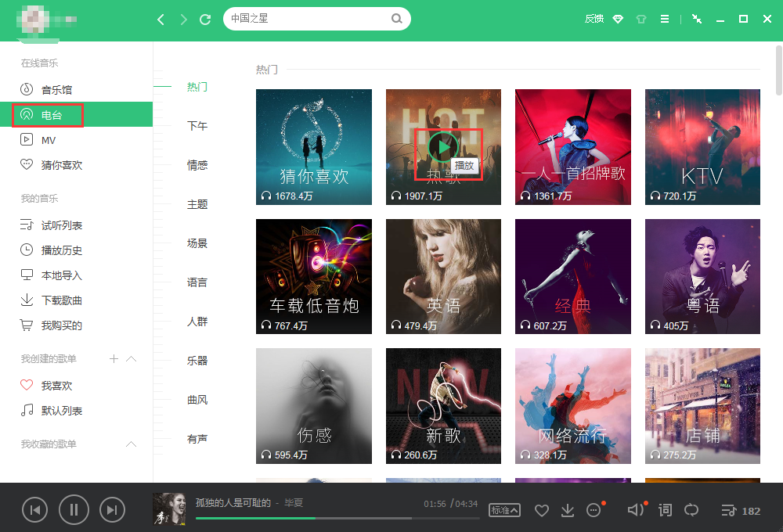Open more options (ellipsis) in player bar
Image resolution: width=783 pixels, height=532 pixels.
pos(593,511)
